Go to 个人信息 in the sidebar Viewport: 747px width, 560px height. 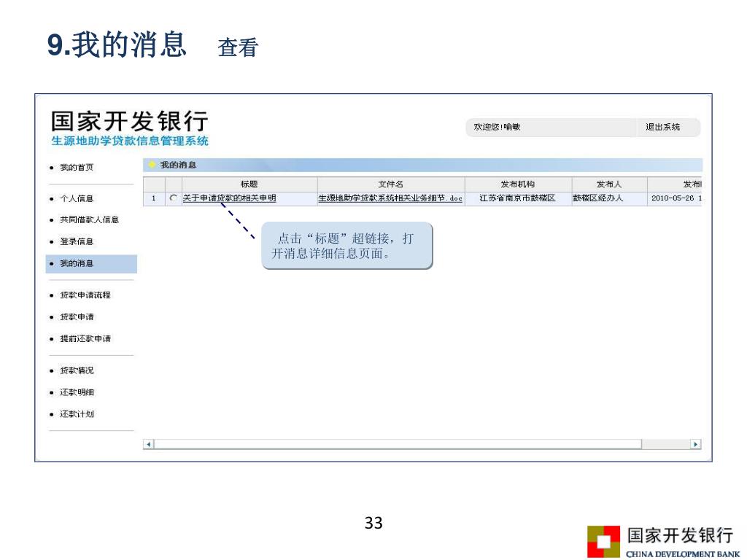pos(76,198)
